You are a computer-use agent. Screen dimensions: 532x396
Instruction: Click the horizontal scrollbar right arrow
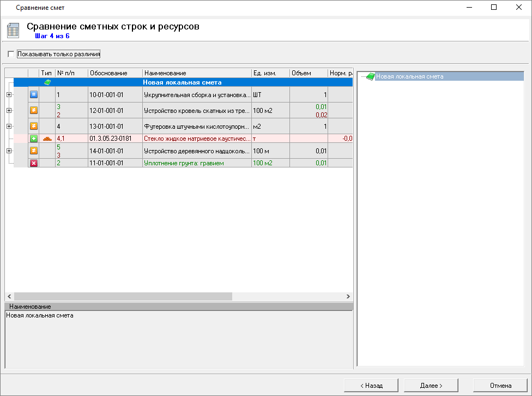tap(348, 296)
